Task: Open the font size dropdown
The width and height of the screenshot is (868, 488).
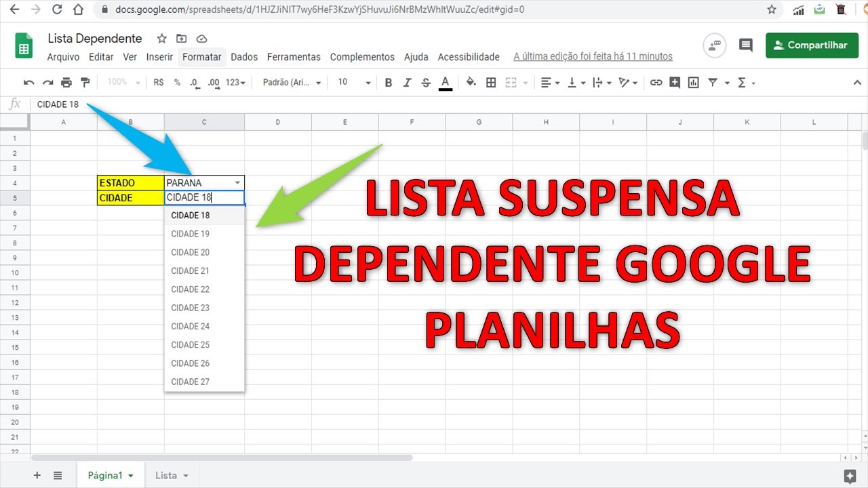Action: pos(354,82)
